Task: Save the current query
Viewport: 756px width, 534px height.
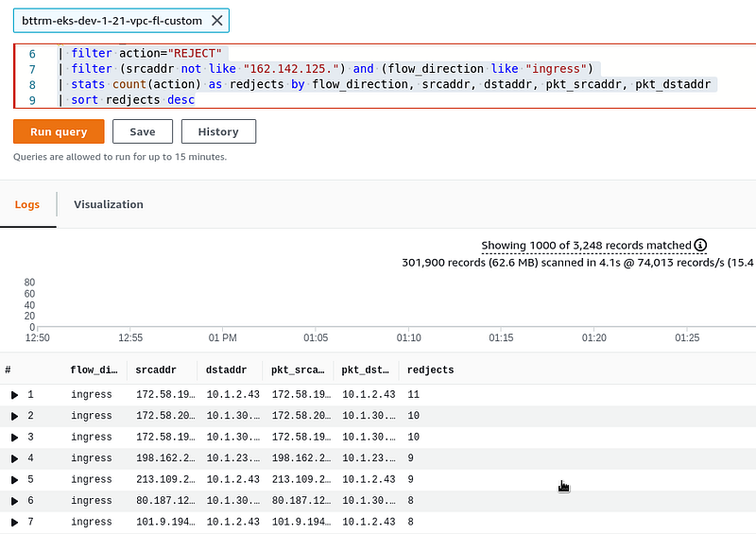Action: (143, 131)
